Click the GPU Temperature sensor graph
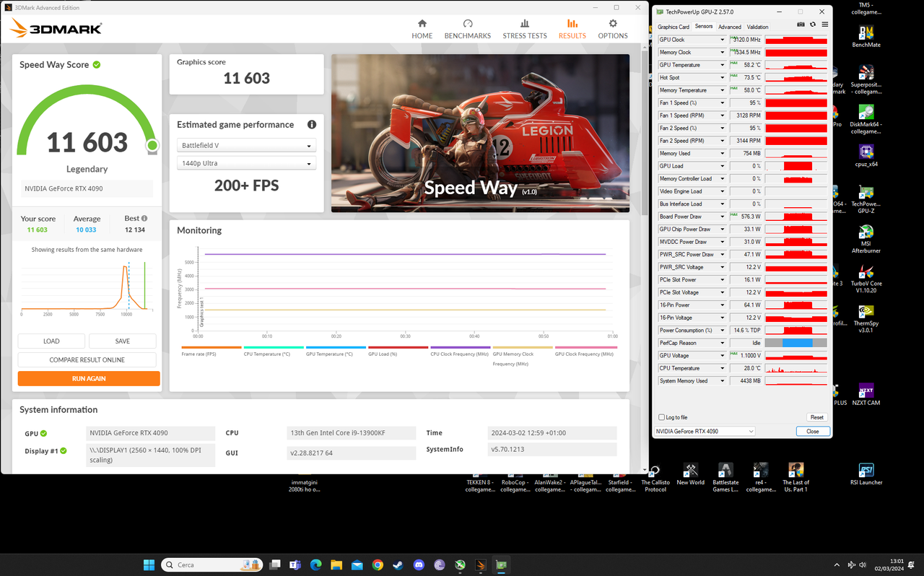The width and height of the screenshot is (924, 576). pyautogui.click(x=796, y=65)
